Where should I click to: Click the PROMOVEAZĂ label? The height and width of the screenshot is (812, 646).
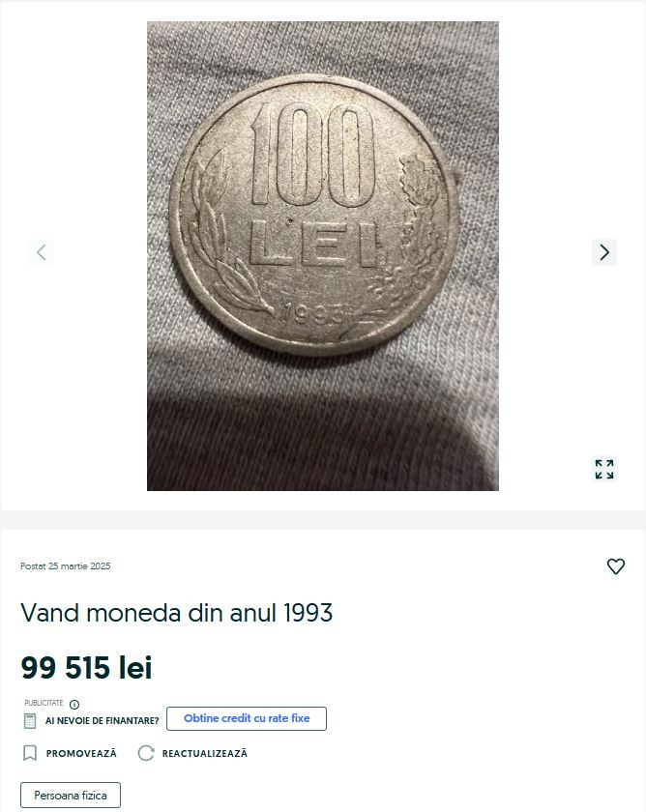81,753
